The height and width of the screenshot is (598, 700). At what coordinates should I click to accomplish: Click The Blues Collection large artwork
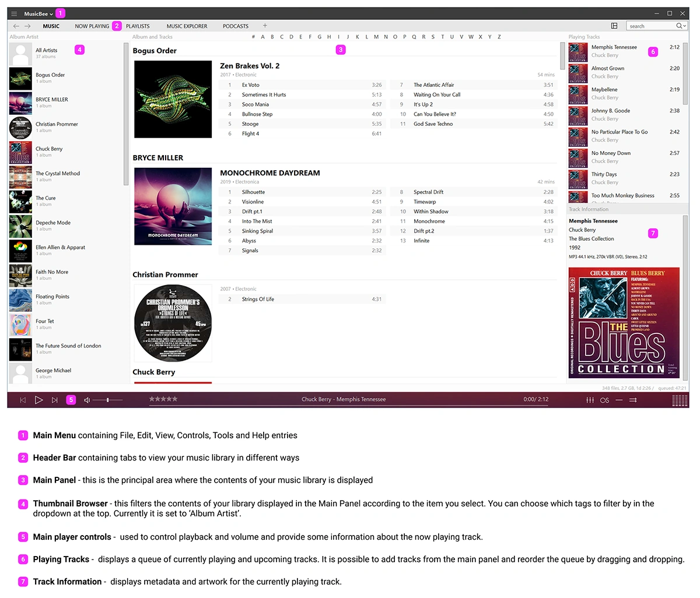(624, 323)
